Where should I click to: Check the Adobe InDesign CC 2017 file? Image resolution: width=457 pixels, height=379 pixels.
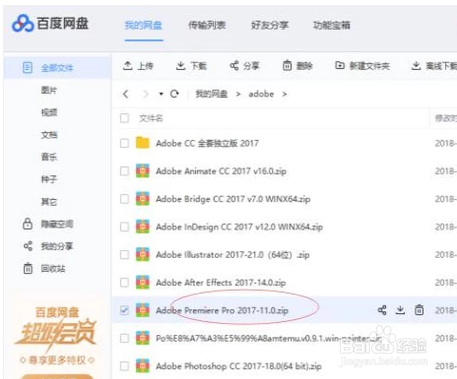[124, 227]
